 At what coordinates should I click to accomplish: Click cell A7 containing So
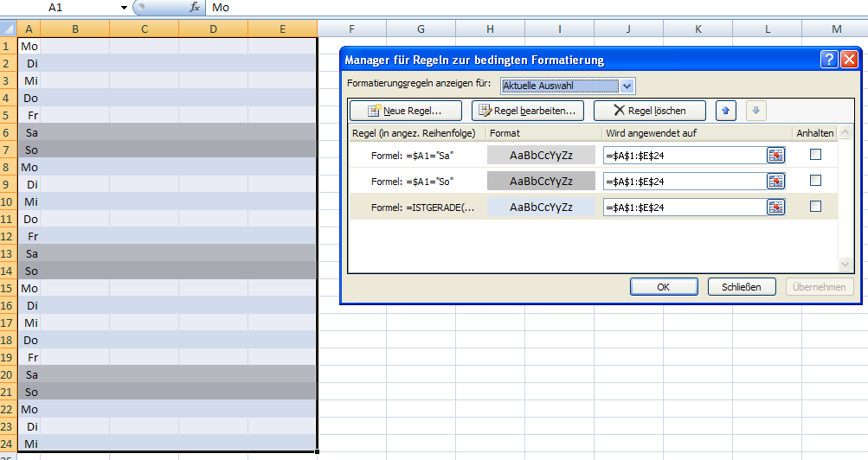point(29,150)
